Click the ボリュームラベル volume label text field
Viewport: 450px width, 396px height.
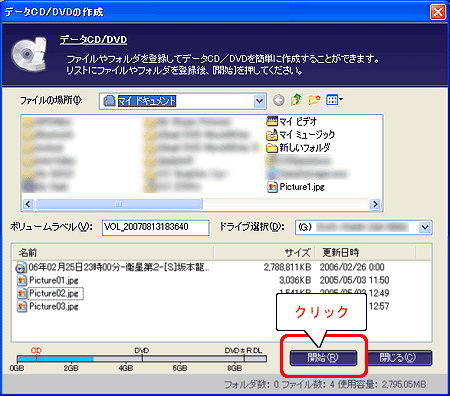click(156, 227)
